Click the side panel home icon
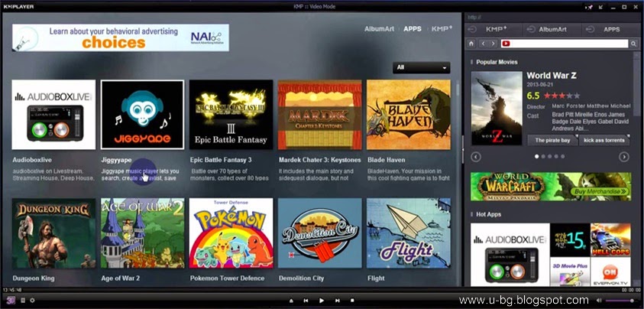Viewport: 644px width, 309px height. (x=471, y=44)
